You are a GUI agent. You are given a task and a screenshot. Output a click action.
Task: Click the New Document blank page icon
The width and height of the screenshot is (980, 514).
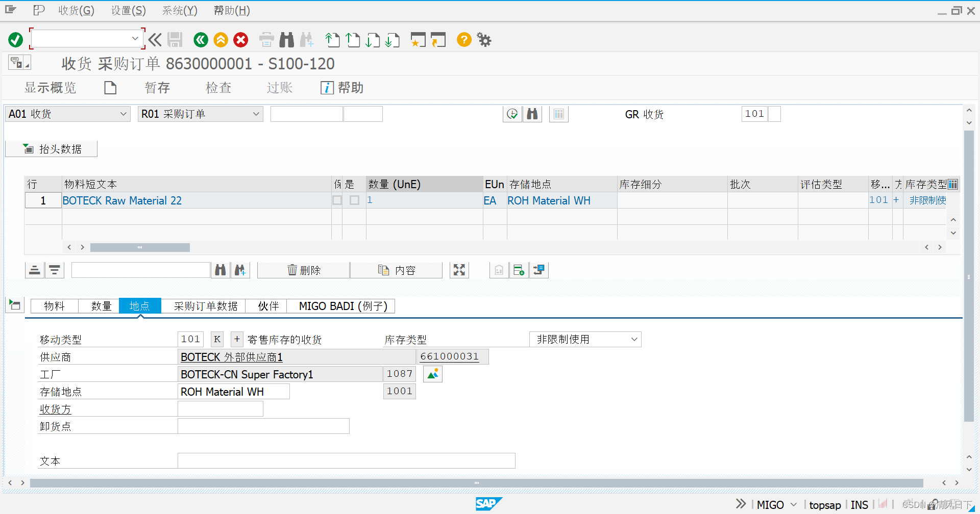click(x=110, y=88)
